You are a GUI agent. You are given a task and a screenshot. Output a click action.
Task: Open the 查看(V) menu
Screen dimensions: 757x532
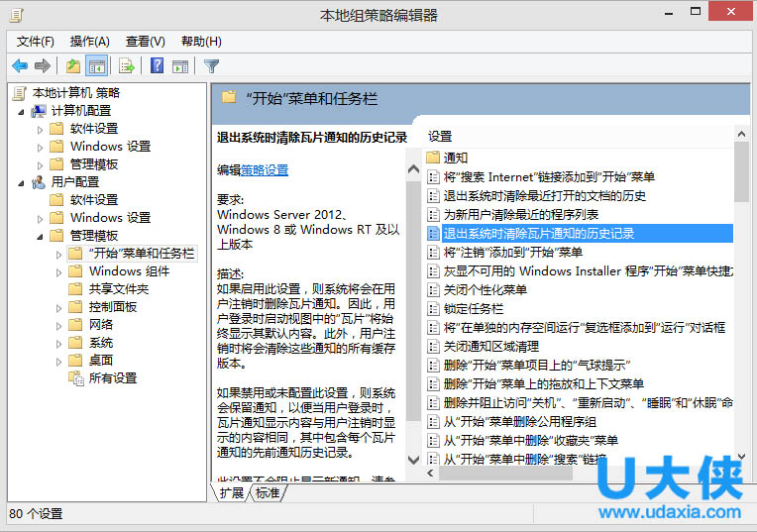pyautogui.click(x=146, y=42)
